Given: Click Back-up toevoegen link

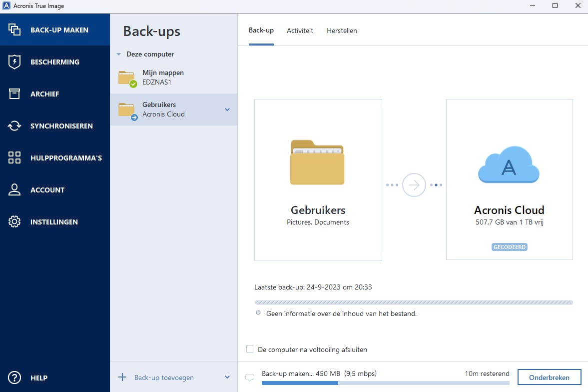Looking at the screenshot, I should [164, 377].
